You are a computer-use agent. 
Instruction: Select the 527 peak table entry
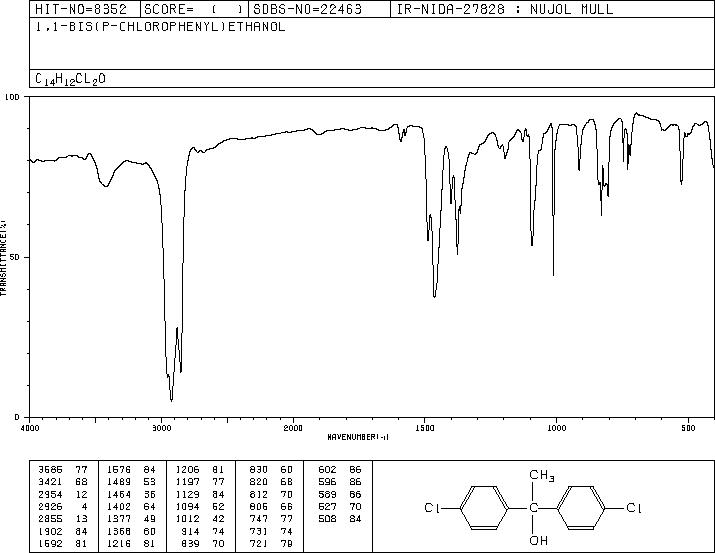pyautogui.click(x=340, y=506)
